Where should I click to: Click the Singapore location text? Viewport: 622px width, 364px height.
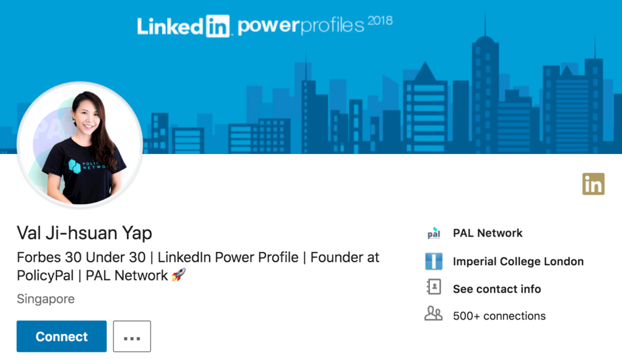pos(45,298)
